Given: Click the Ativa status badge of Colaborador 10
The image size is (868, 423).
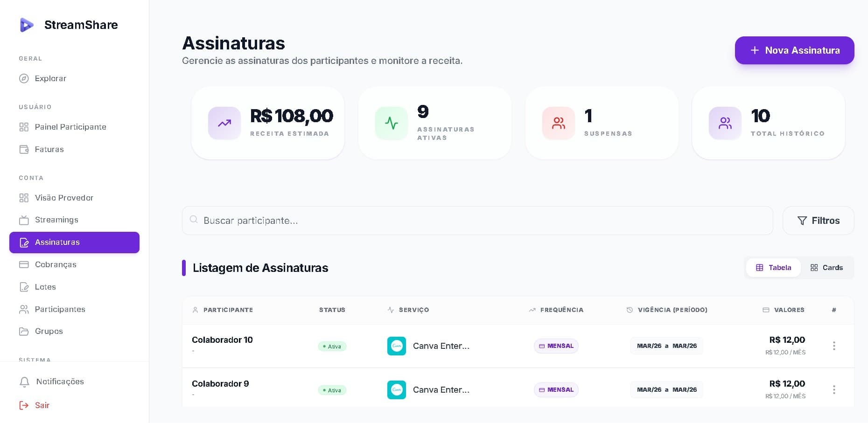Looking at the screenshot, I should pos(332,346).
